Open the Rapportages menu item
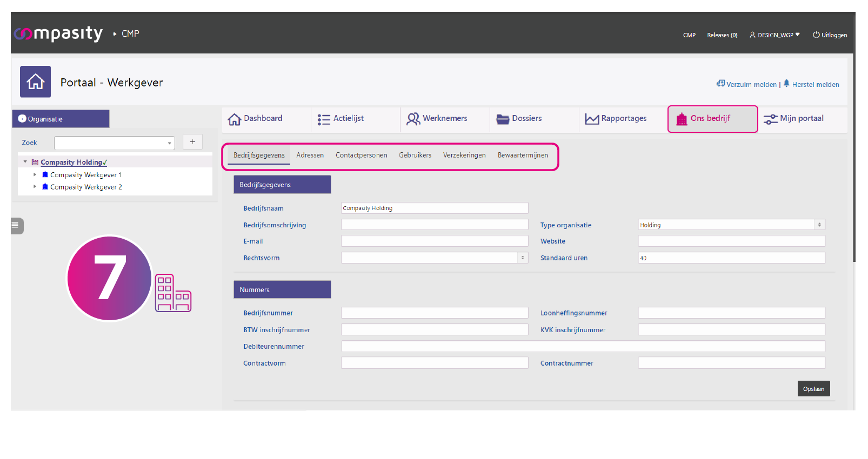Screen dimensions: 868x459 tap(623, 119)
